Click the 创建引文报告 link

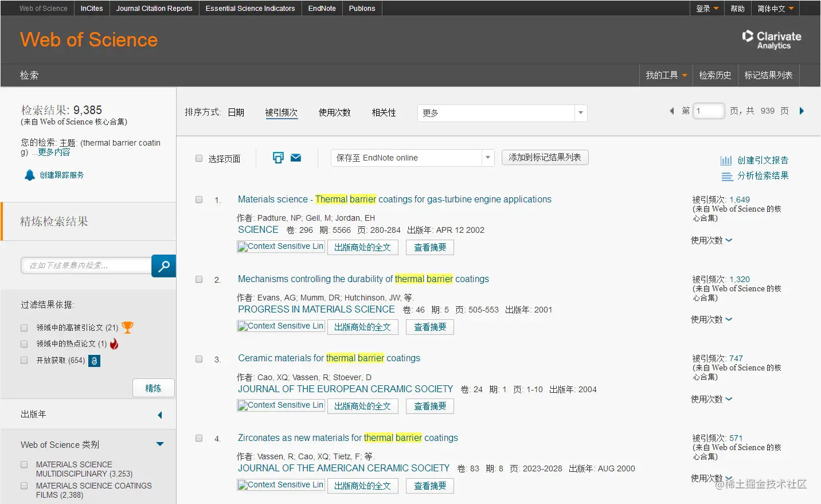coord(763,161)
